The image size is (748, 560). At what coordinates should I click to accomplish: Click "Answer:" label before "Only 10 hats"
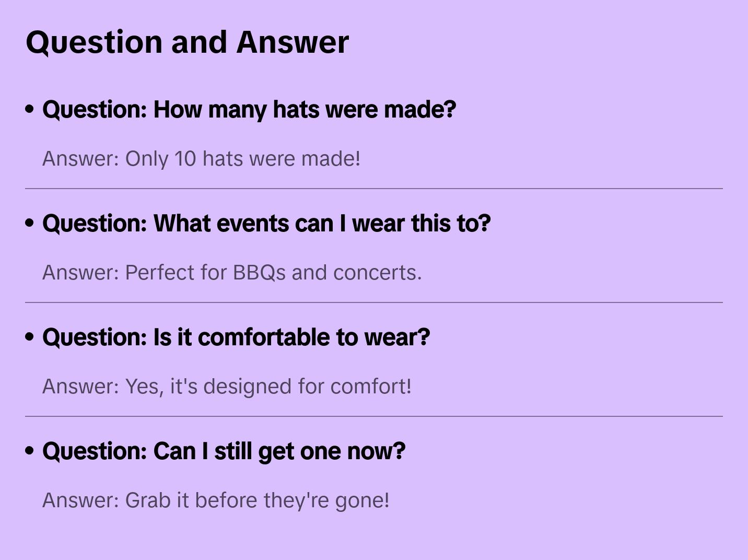(81, 158)
